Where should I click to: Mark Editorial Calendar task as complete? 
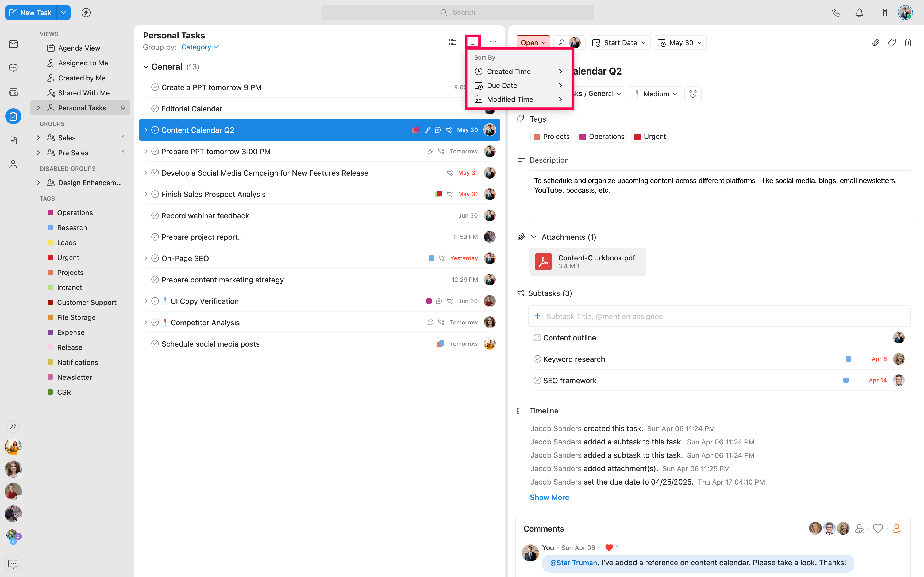[x=155, y=109]
